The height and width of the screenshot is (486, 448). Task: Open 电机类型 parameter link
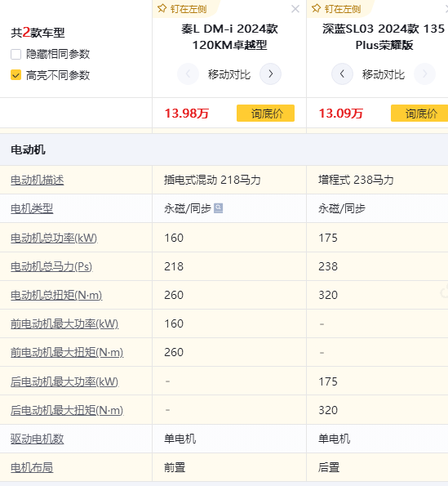(32, 208)
